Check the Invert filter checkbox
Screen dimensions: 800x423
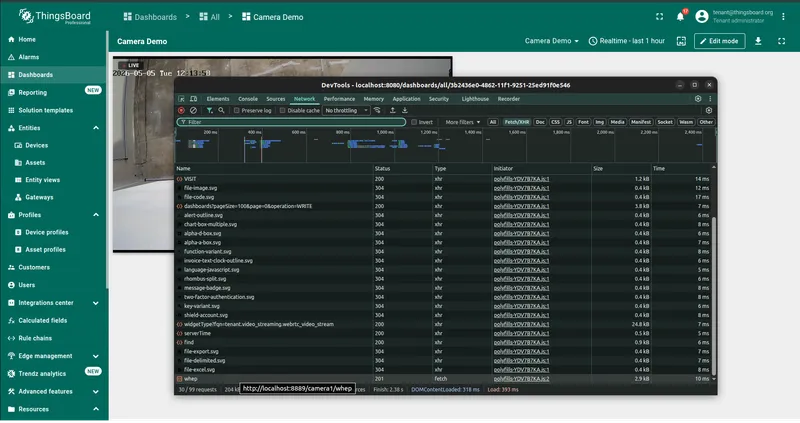tap(414, 122)
